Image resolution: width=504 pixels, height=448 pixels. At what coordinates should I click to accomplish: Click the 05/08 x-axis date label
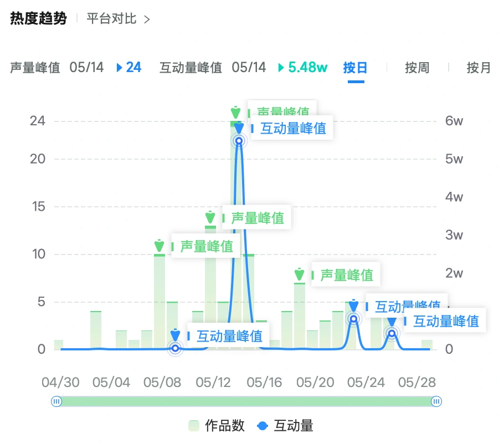162,383
